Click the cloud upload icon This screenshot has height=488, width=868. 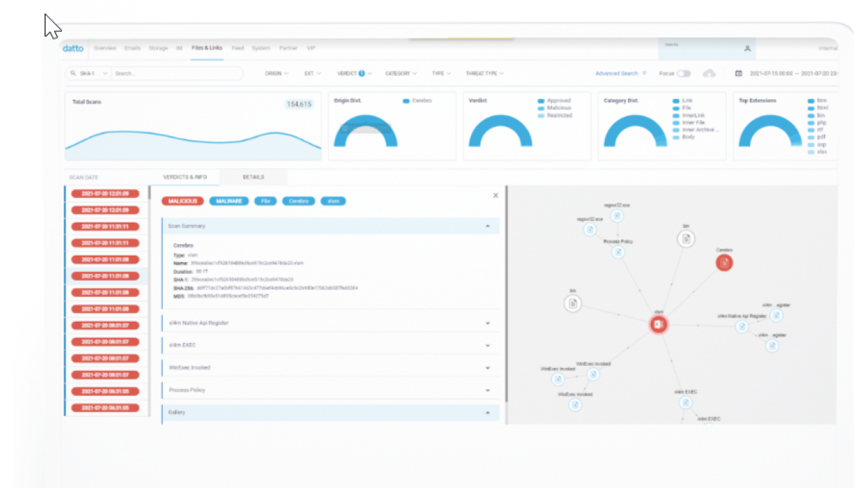(709, 73)
